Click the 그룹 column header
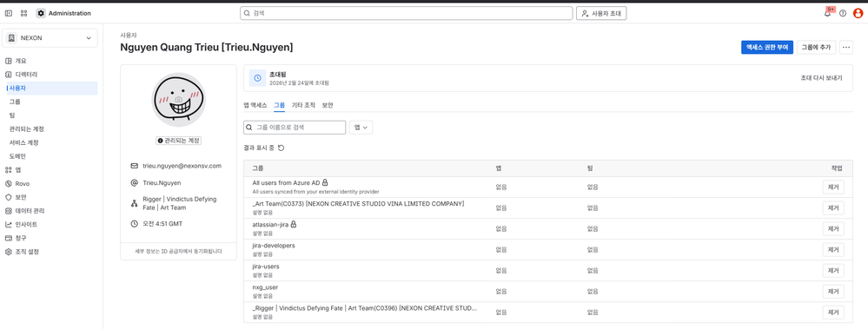 [258, 168]
